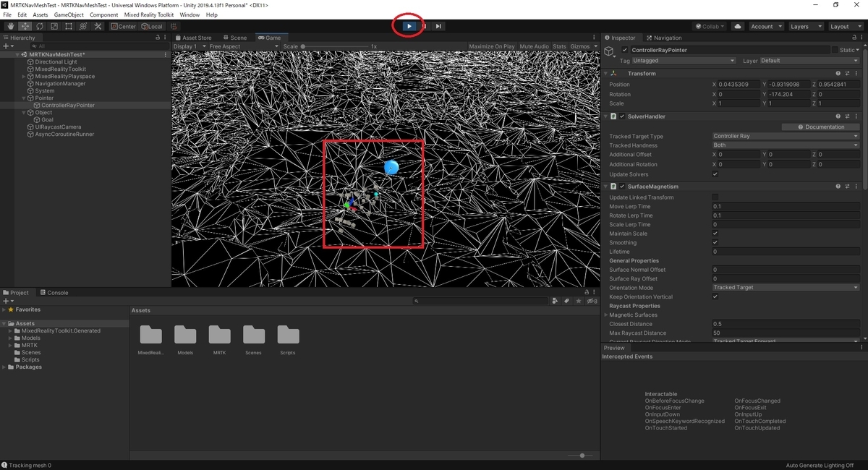Toggle Maximize On Play in Game view
This screenshot has height=470, width=868.
(492, 46)
